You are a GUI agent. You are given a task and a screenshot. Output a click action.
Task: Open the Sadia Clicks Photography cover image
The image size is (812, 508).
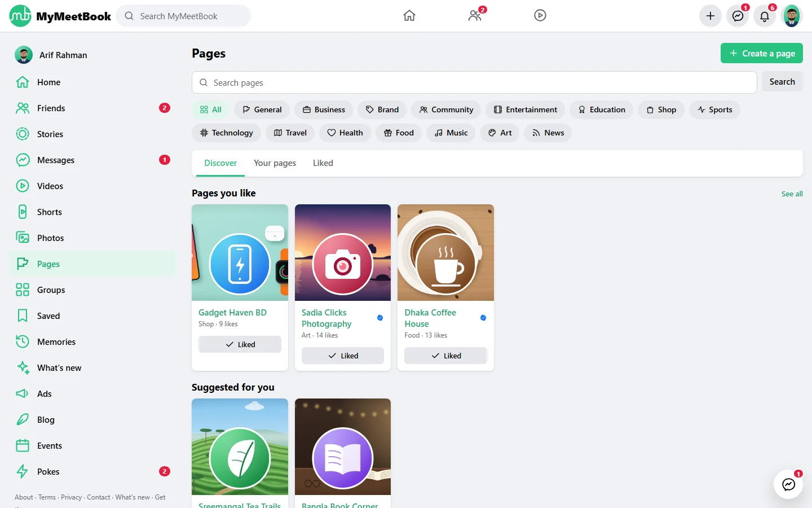click(x=343, y=252)
